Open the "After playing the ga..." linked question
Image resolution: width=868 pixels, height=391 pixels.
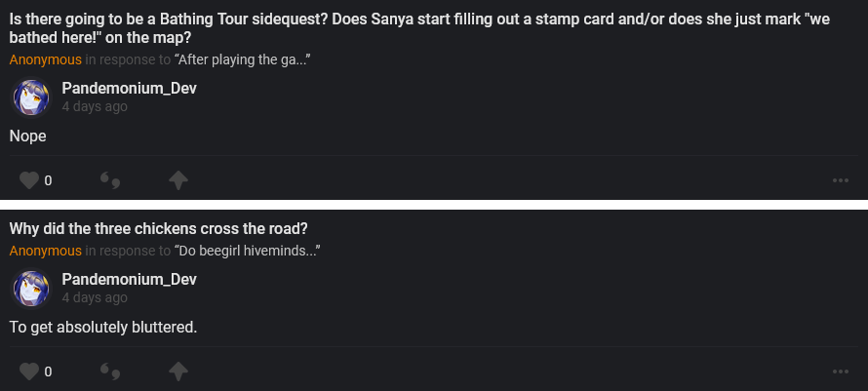(242, 59)
